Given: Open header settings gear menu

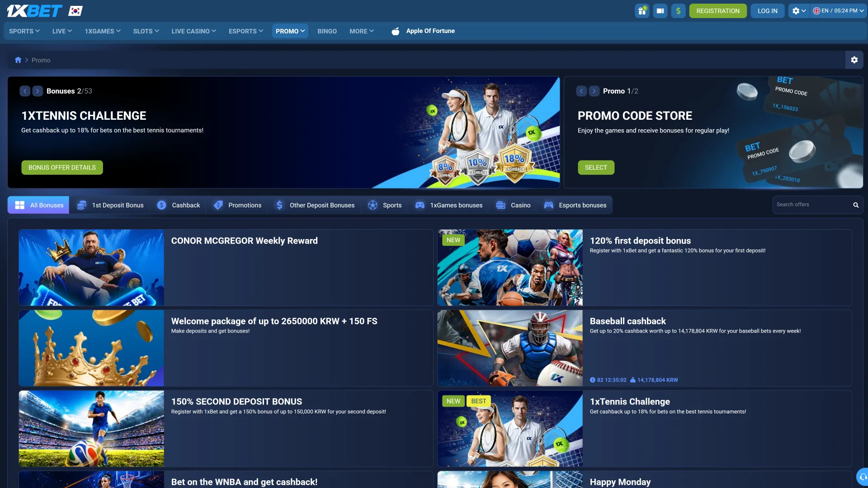Looking at the screenshot, I should pos(799,11).
